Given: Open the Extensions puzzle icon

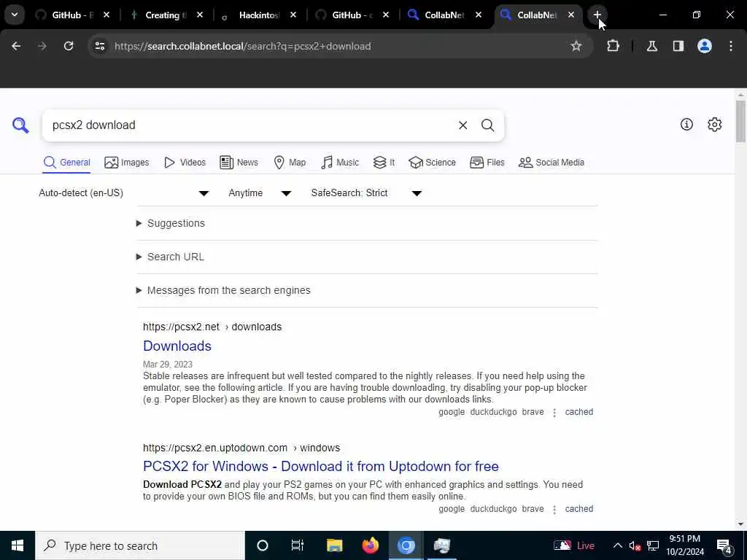Looking at the screenshot, I should 613,46.
